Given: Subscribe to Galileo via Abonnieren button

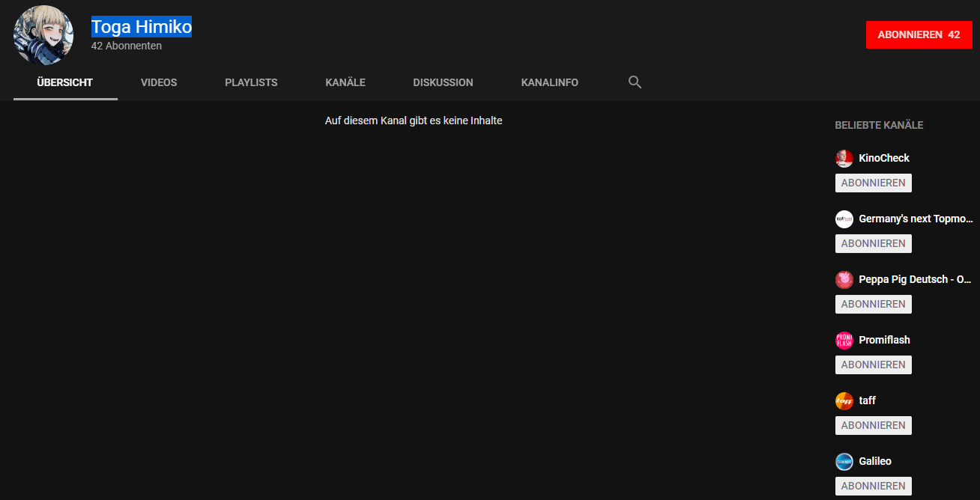Looking at the screenshot, I should coord(874,486).
